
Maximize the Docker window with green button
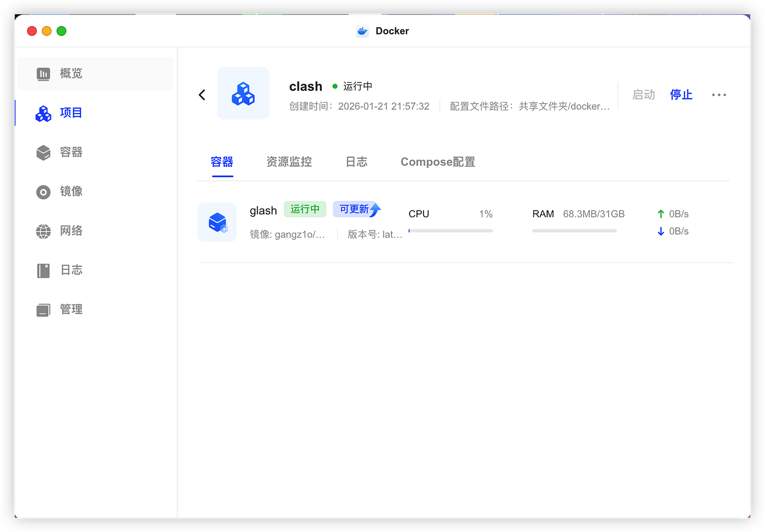[x=62, y=31]
